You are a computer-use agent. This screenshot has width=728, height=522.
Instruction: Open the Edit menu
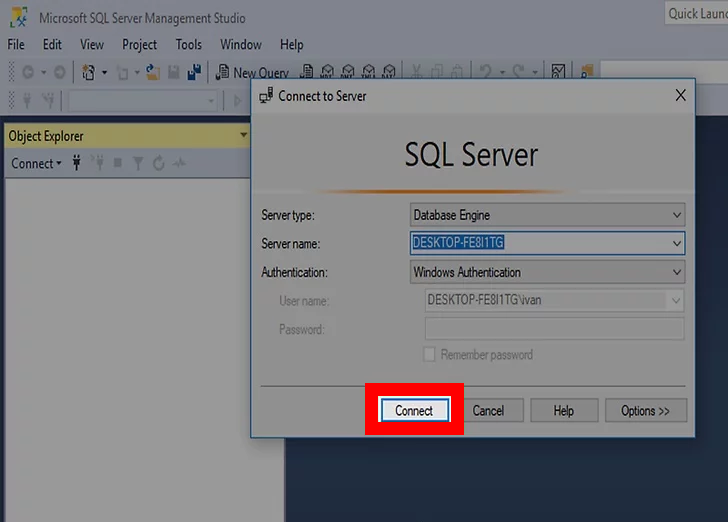click(52, 45)
